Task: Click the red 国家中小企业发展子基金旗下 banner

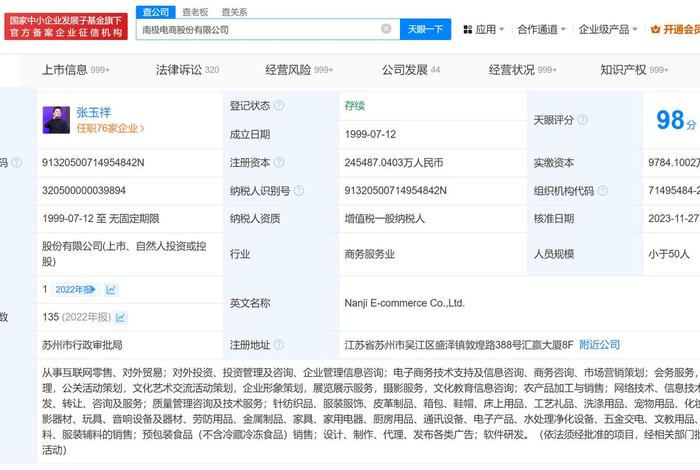Action: click(66, 26)
